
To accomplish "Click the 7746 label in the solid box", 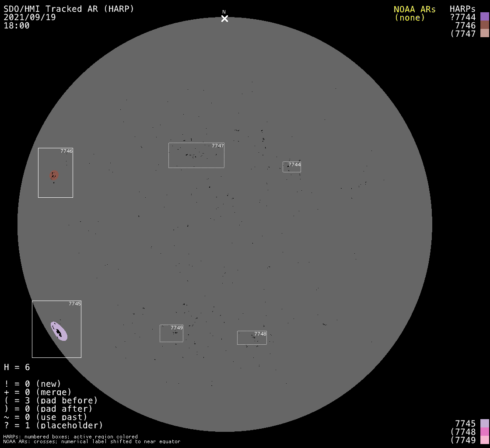I will click(66, 151).
